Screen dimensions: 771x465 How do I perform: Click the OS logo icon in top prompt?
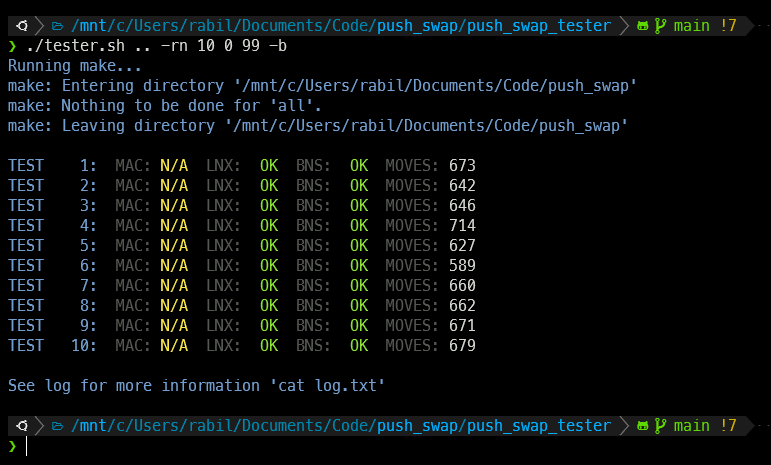coord(22,26)
